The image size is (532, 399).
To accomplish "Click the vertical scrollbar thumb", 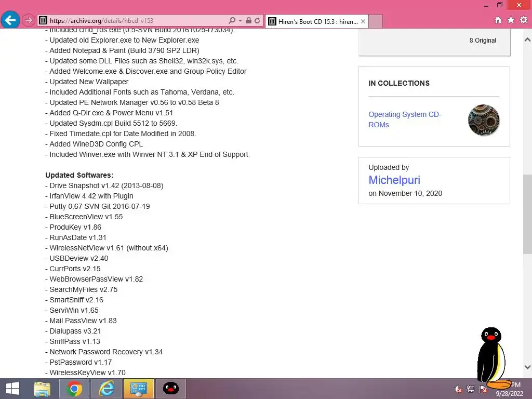I will (527, 214).
